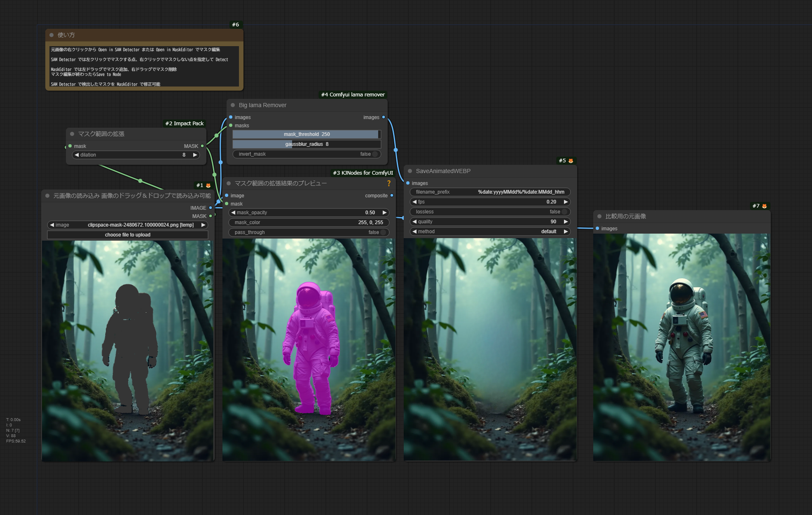Image resolution: width=812 pixels, height=515 pixels.
Task: Click the composite output port on preview node
Action: (392, 196)
